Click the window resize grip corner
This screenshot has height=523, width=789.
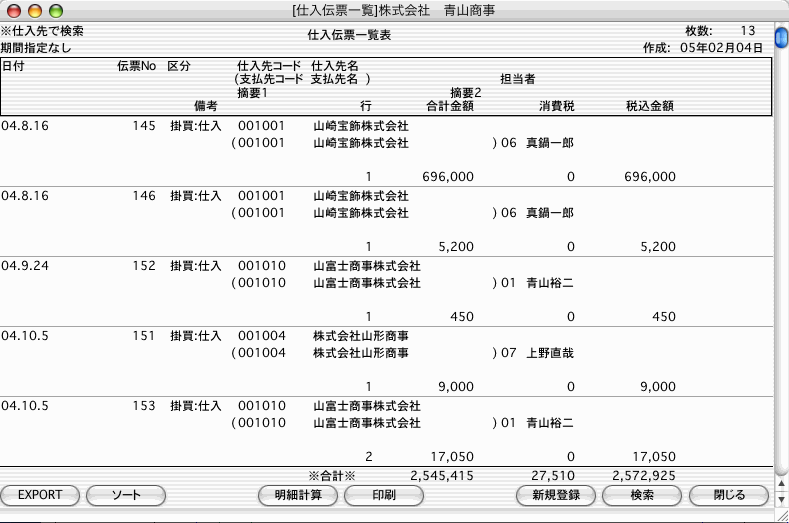coord(780,514)
